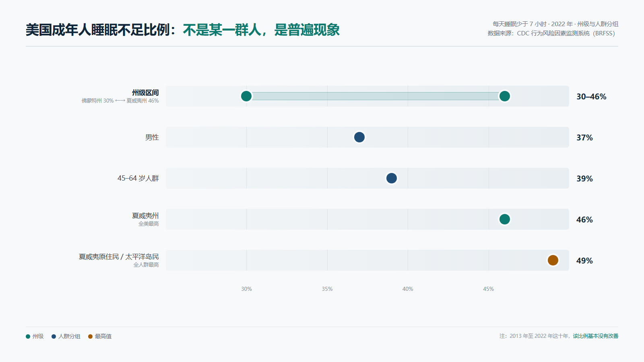Click the 30–46% value label
644x362 pixels.
(591, 97)
